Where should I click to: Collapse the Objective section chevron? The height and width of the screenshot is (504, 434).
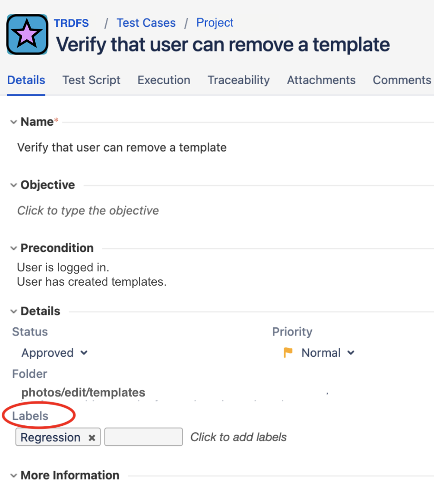click(x=13, y=185)
